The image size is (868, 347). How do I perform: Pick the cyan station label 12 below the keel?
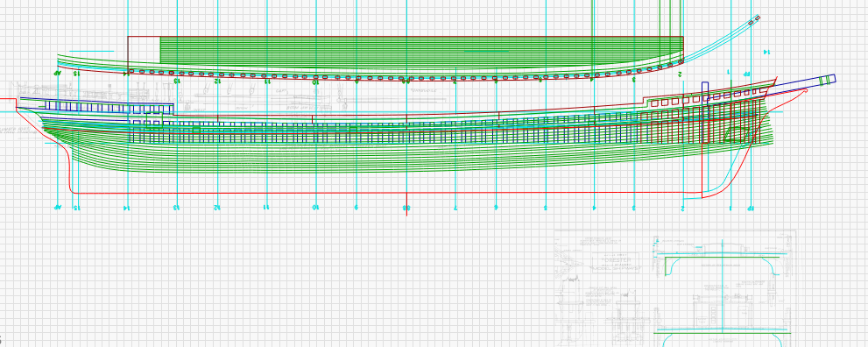(217, 208)
